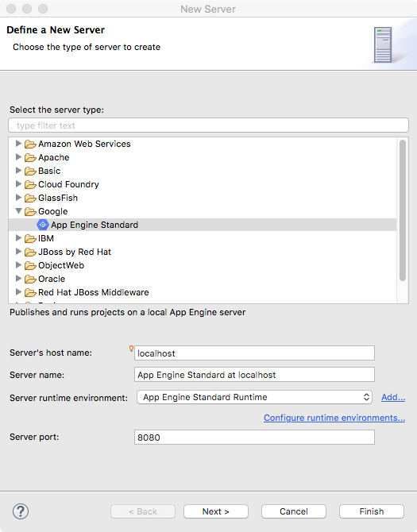Click the IBM folder icon
This screenshot has height=532, width=417.
pos(30,238)
